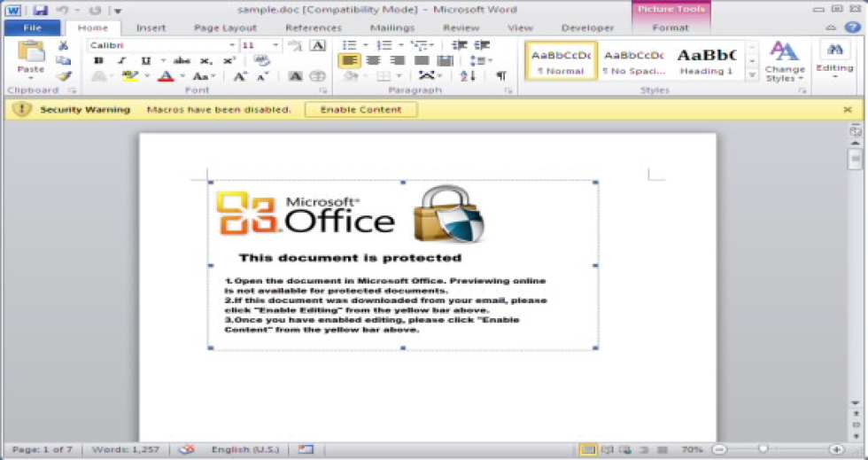Click the Enclose Characters circle icon
This screenshot has width=868, height=460.
pos(317,76)
